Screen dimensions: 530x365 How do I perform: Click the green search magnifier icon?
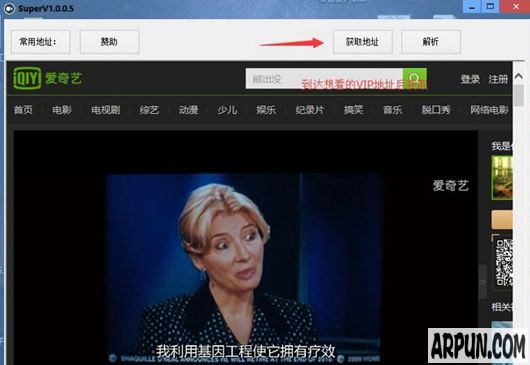(415, 79)
